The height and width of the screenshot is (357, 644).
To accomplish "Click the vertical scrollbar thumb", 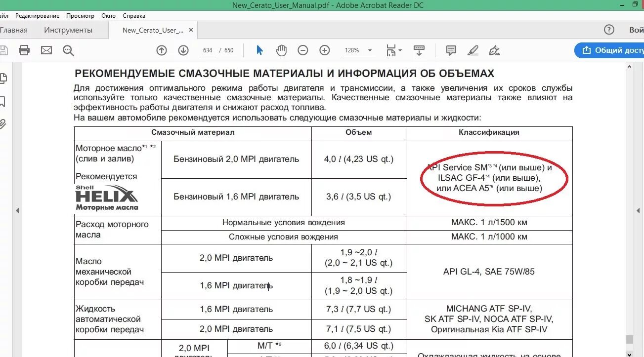I will coord(629,340).
